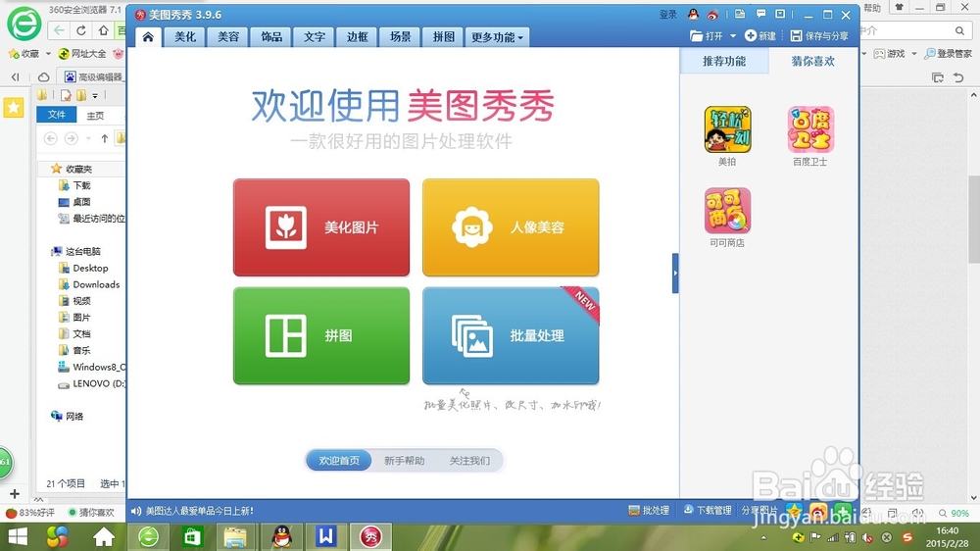This screenshot has width=980, height=551.
Task: Click the feedback speech bubble icon
Action: point(760,14)
